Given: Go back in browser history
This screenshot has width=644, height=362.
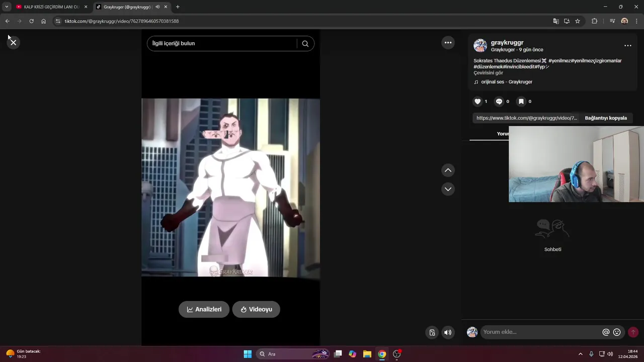Looking at the screenshot, I should click(7, 21).
